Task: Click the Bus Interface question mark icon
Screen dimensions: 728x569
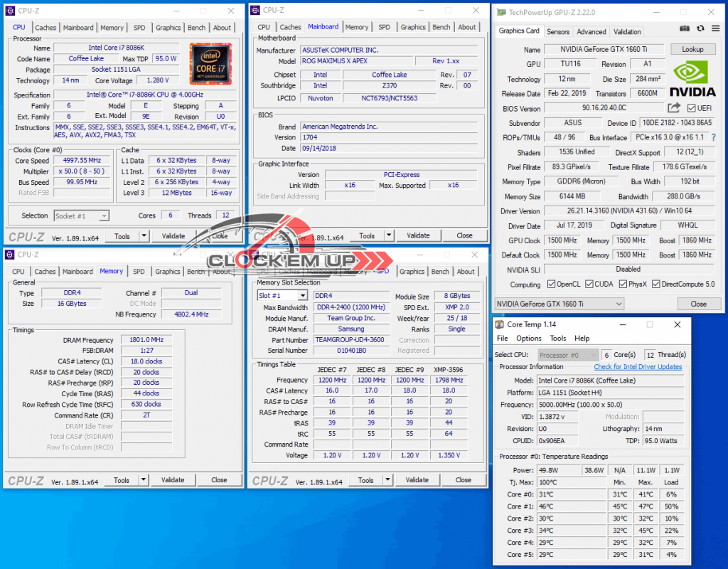Action: (714, 137)
